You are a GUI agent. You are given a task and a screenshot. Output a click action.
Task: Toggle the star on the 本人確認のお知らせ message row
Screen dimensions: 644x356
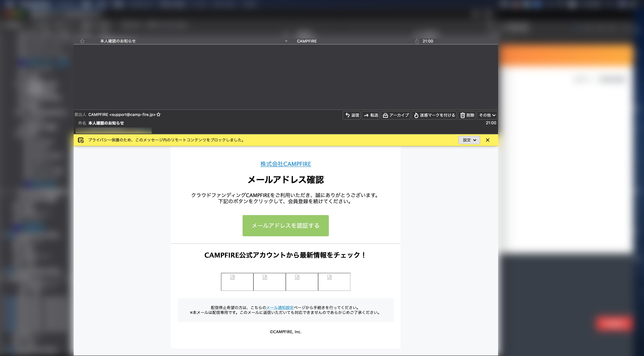coord(82,41)
